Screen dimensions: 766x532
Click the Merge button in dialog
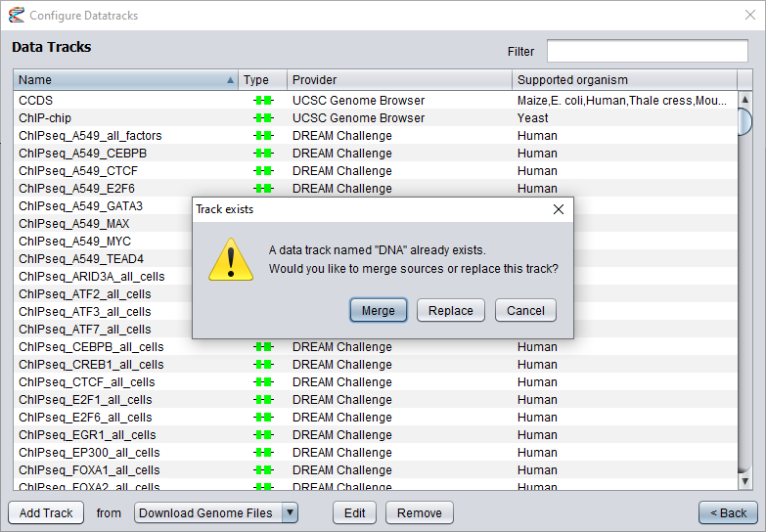[x=378, y=310]
